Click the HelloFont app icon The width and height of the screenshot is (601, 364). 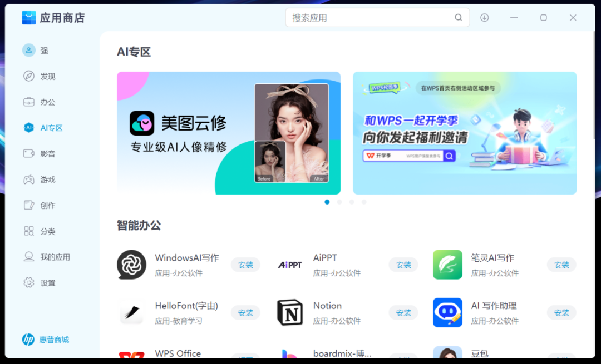coord(131,312)
